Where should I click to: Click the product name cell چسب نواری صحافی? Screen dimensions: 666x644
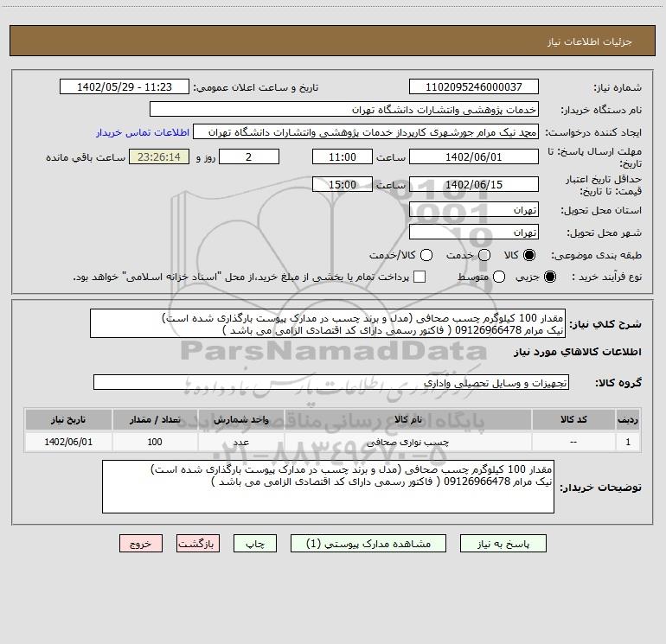407,442
